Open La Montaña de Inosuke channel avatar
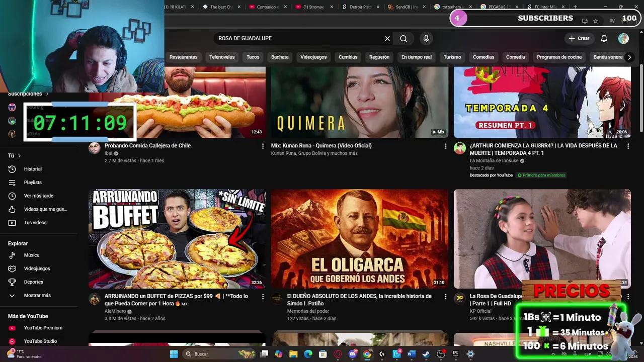The width and height of the screenshot is (644, 362). click(x=460, y=148)
